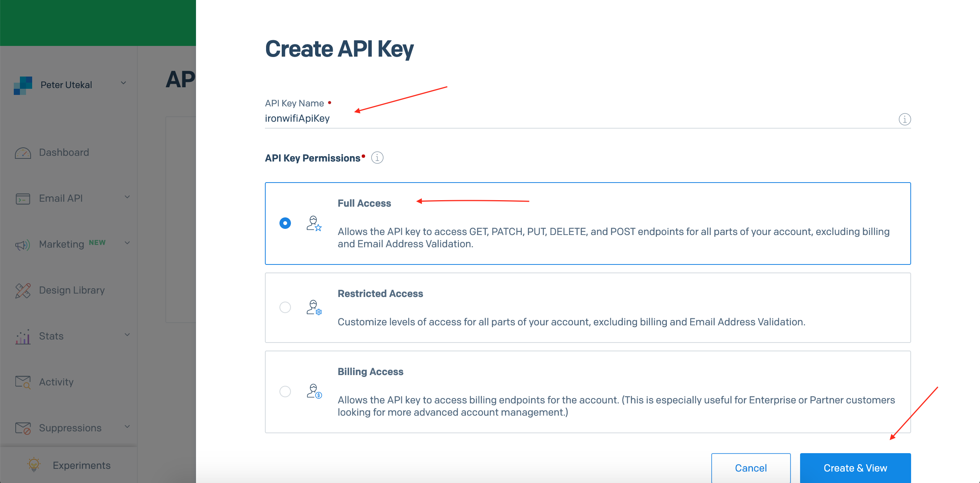This screenshot has width=980, height=483.
Task: Click the Experiments lightbulb icon
Action: click(x=34, y=465)
